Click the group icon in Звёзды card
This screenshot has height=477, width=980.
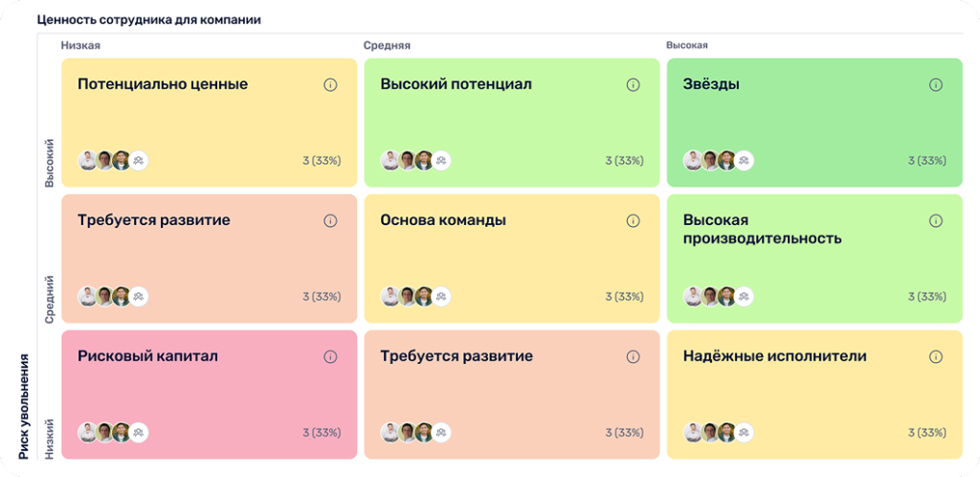click(x=744, y=161)
